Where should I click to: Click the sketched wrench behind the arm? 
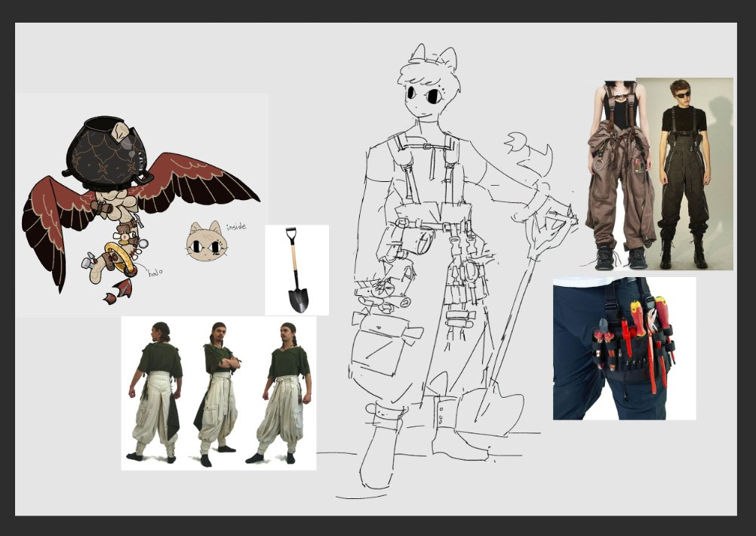[x=528, y=157]
